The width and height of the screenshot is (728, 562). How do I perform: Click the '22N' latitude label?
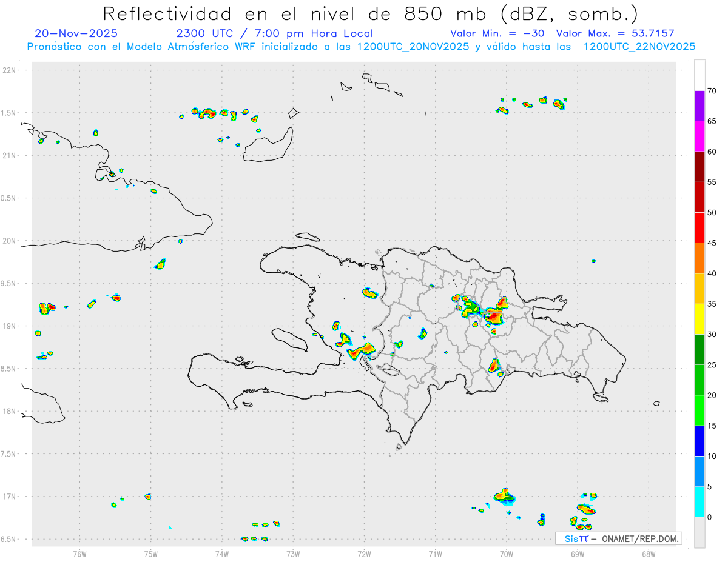point(10,70)
